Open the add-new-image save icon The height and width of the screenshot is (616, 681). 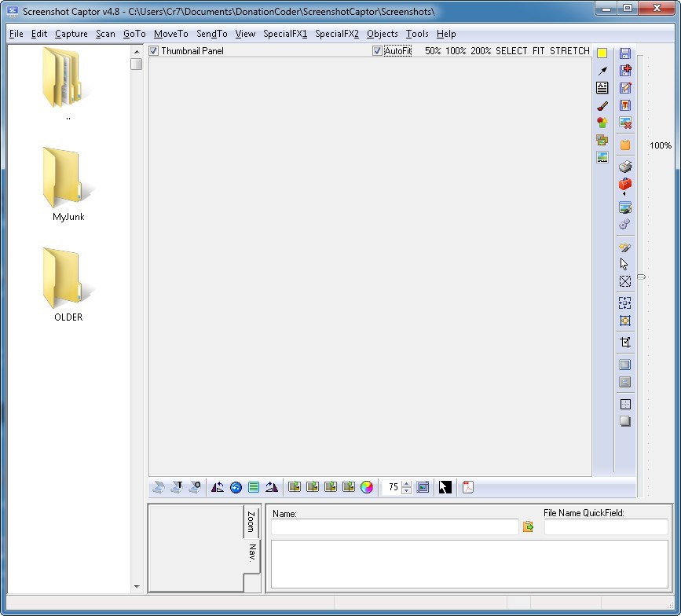pyautogui.click(x=624, y=70)
